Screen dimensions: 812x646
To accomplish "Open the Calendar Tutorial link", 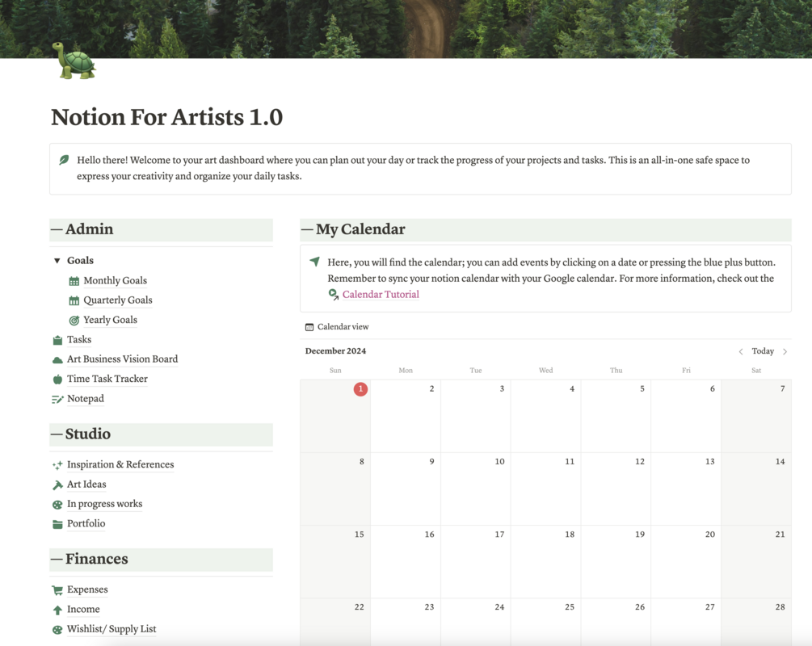I will 380,294.
